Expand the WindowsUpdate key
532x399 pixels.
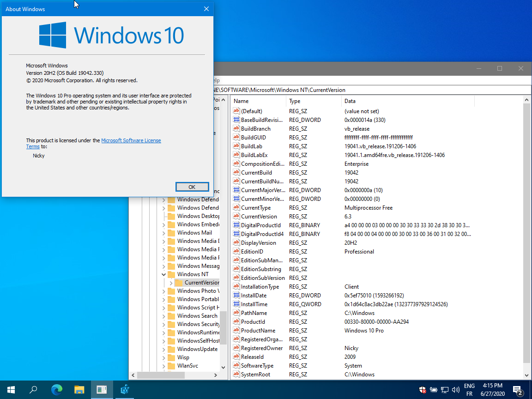point(164,349)
